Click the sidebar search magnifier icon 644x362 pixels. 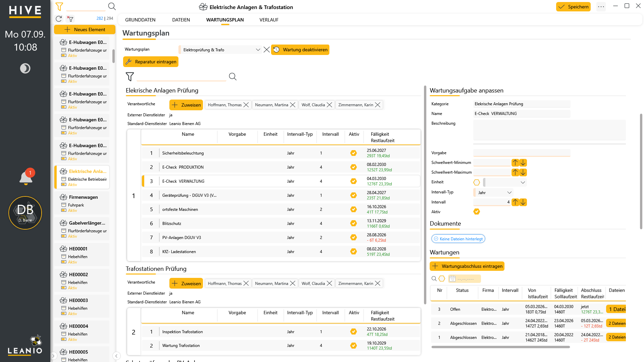point(112,6)
